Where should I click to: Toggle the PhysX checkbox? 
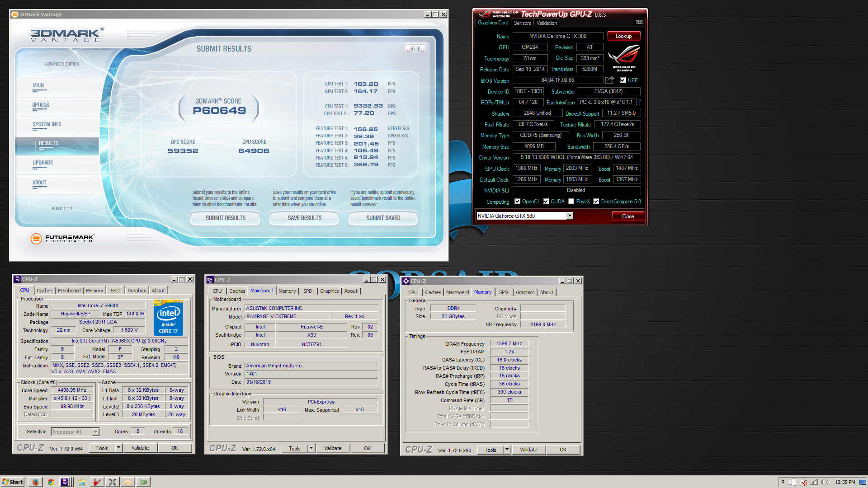click(571, 202)
